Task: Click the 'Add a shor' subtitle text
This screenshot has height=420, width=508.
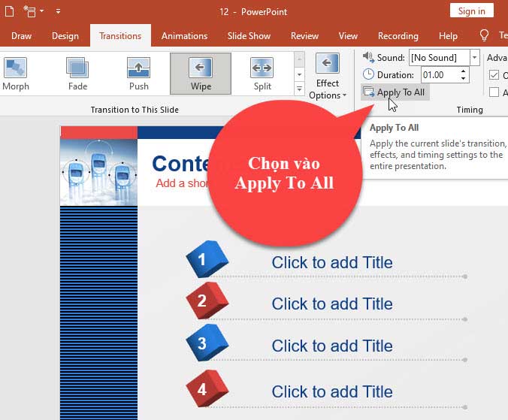Action: point(182,183)
